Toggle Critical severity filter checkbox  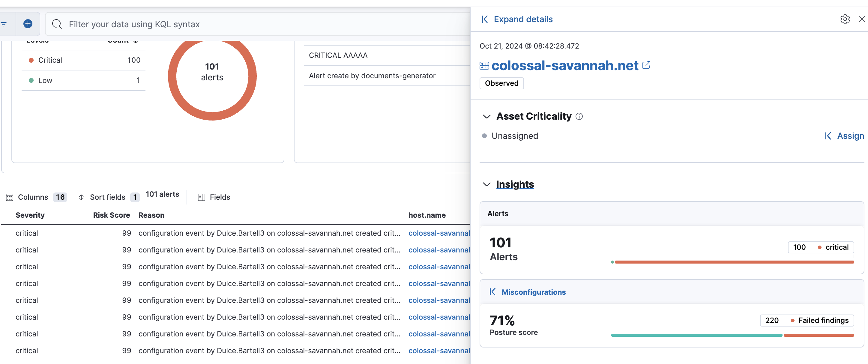pos(32,59)
